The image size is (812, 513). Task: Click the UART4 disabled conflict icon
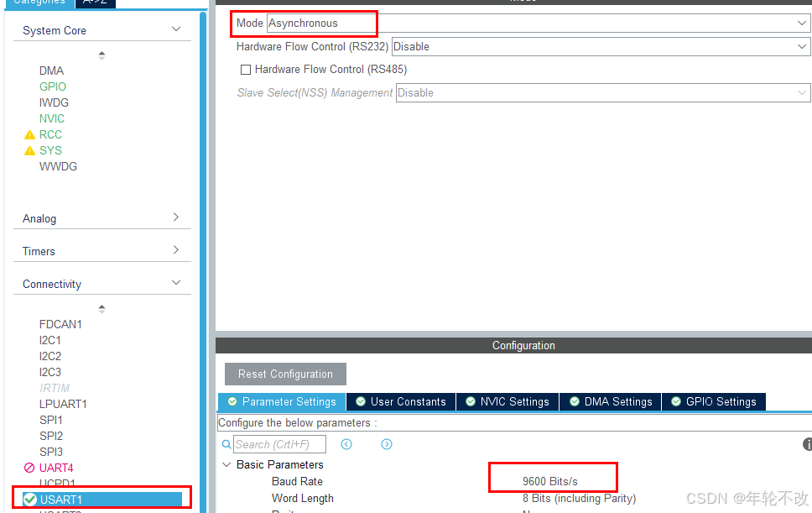[x=29, y=468]
